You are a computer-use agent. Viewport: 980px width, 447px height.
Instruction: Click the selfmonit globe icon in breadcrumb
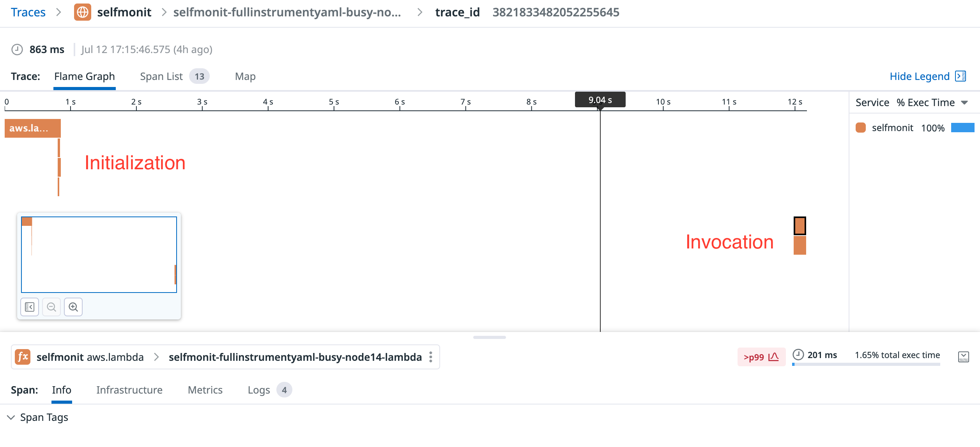(x=83, y=12)
